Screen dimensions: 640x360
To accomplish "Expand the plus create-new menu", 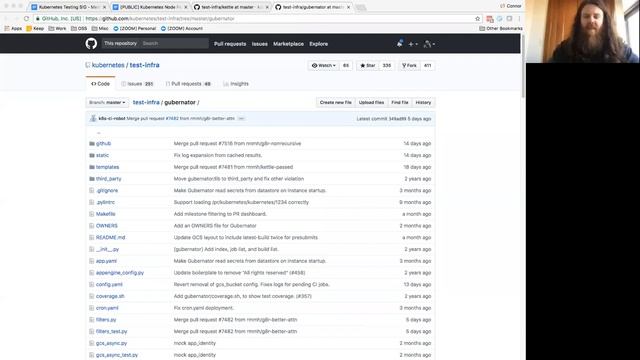I will [413, 44].
